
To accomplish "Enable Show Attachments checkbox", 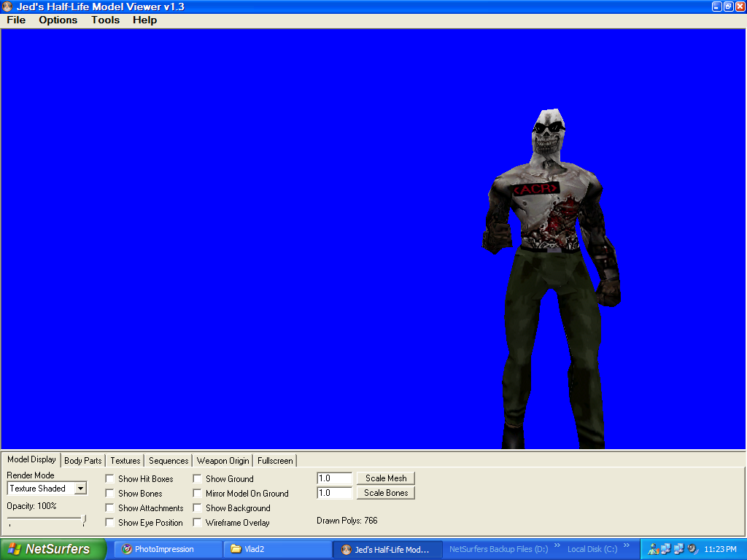I will (109, 508).
